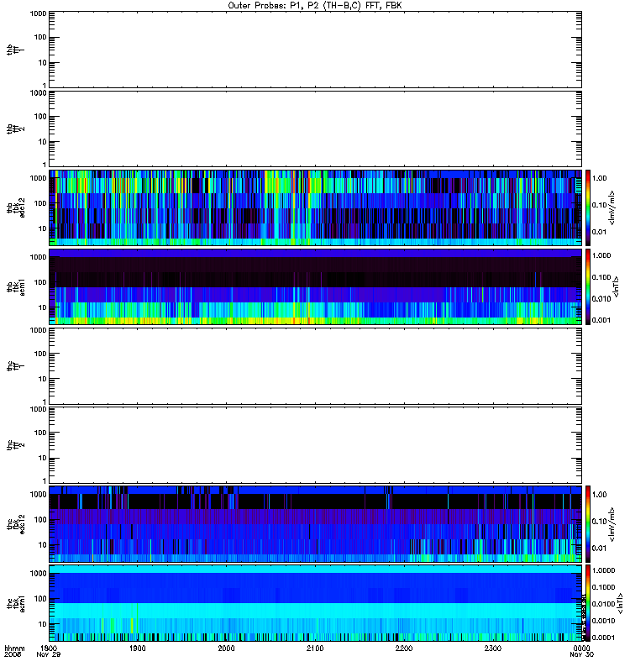Image resolution: width=630 pixels, height=672 pixels.
Task: Click the 2300 time axis label
Action: tap(492, 648)
